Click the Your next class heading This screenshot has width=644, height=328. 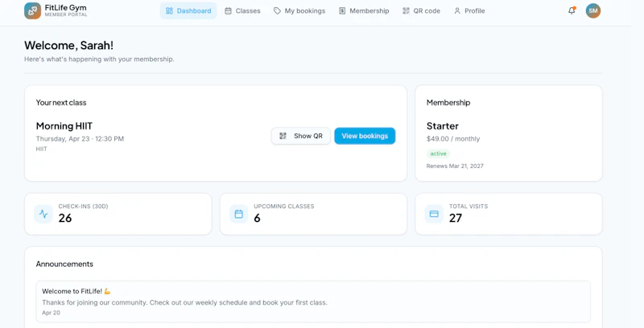[61, 103]
